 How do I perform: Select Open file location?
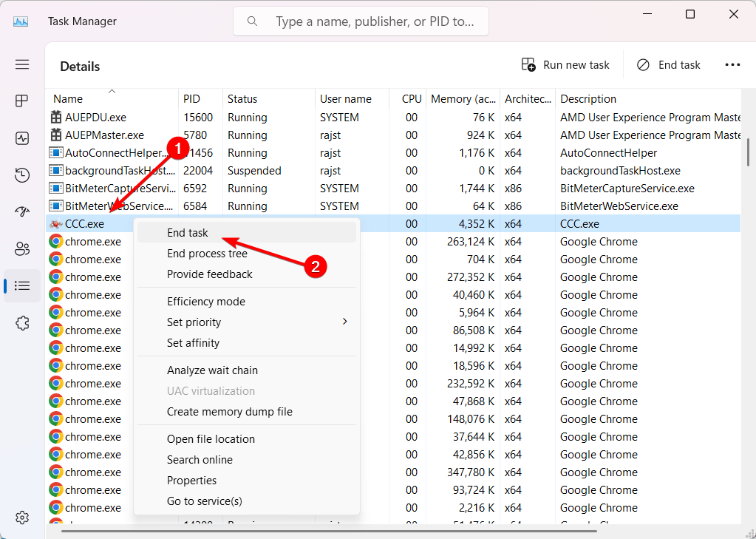click(x=247, y=439)
